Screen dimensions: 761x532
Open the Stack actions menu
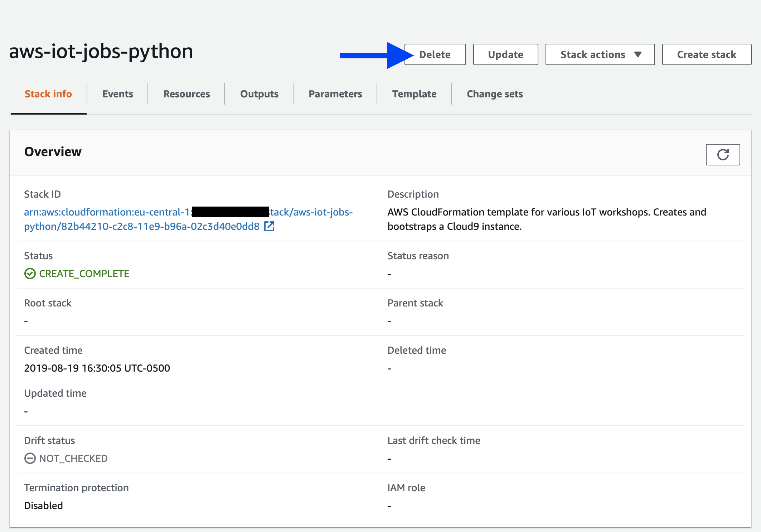pyautogui.click(x=593, y=54)
